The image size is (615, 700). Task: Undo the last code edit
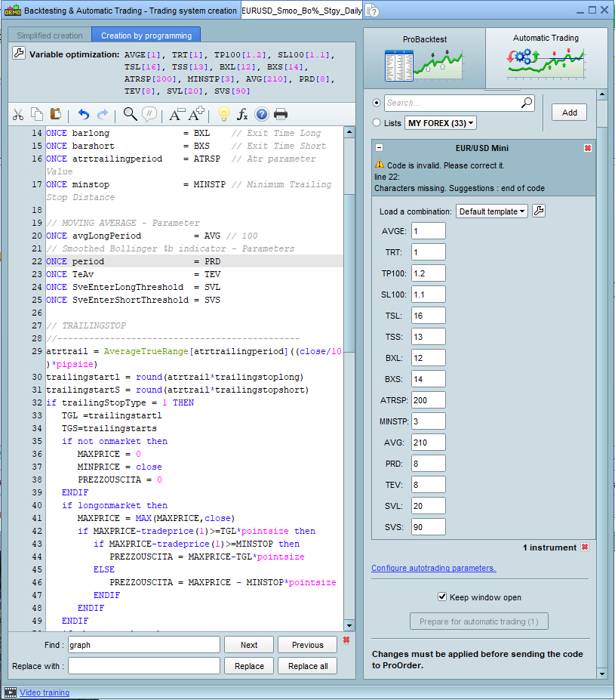click(84, 114)
